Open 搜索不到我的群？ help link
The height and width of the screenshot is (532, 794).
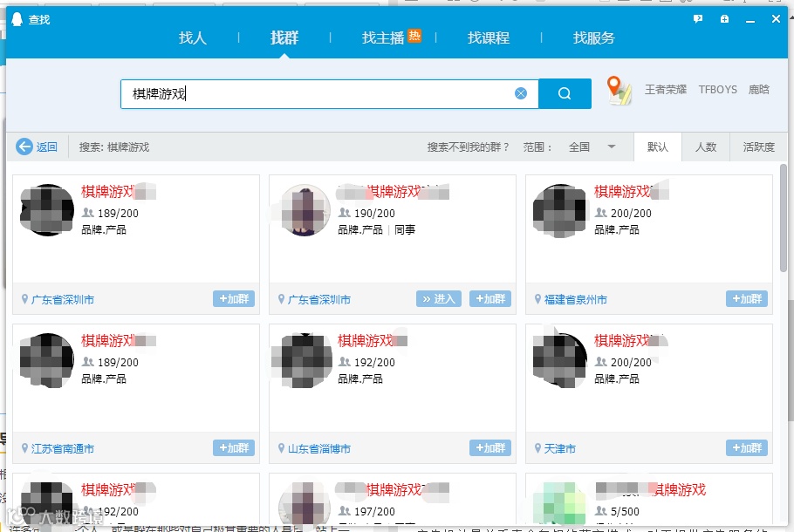[468, 147]
